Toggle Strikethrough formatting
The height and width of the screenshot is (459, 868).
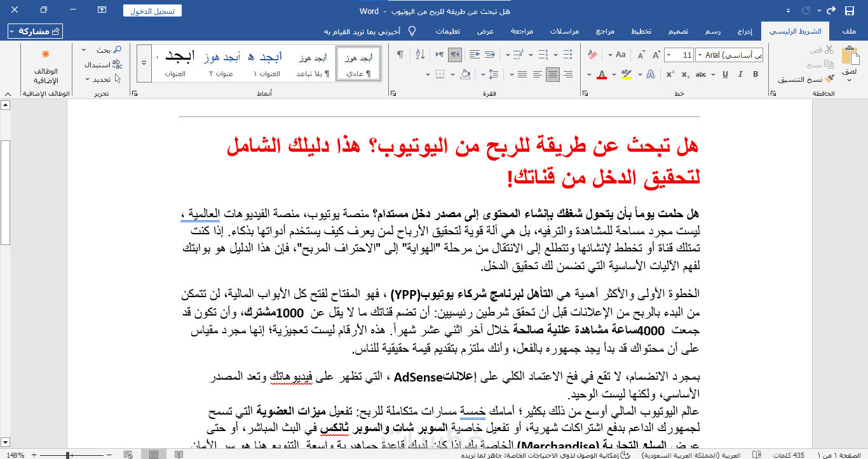click(702, 75)
